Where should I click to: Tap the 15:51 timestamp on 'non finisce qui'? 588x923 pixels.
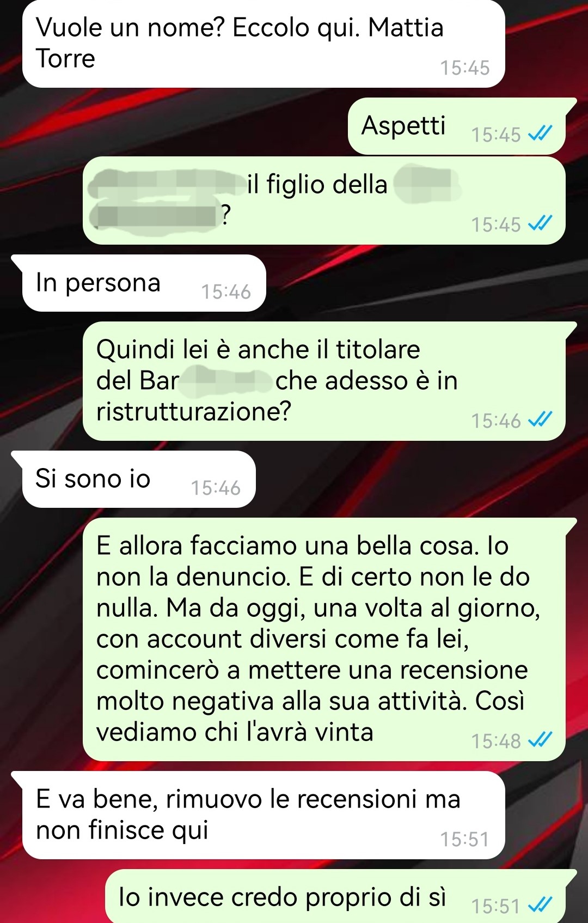point(465,840)
